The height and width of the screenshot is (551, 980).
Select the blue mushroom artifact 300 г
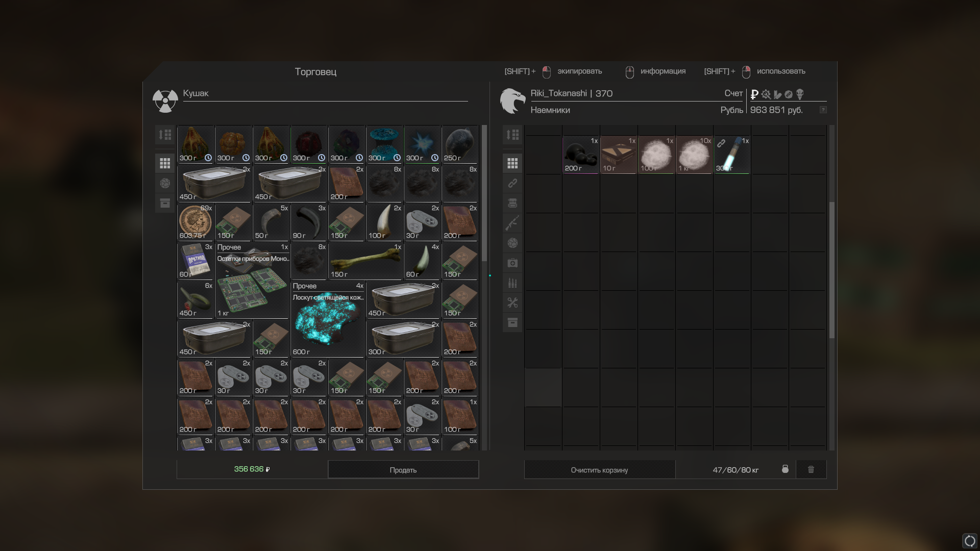pyautogui.click(x=384, y=144)
